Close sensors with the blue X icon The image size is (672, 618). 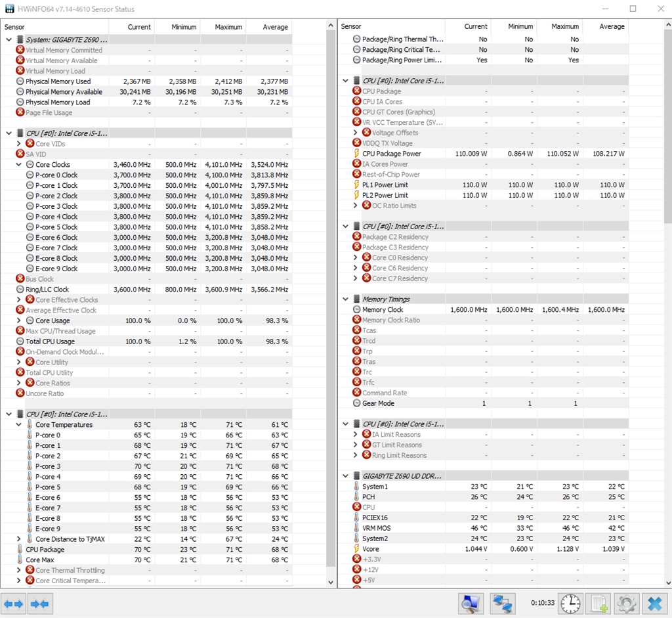(x=655, y=604)
